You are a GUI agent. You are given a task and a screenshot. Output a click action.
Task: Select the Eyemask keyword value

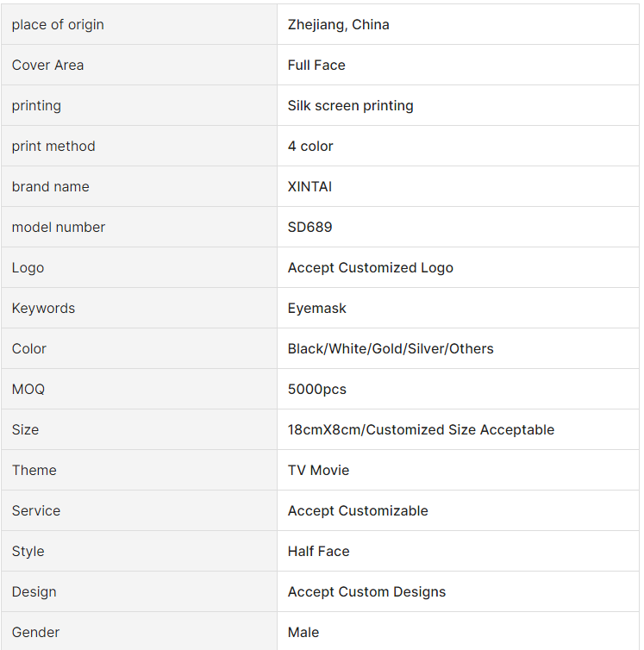pos(316,309)
